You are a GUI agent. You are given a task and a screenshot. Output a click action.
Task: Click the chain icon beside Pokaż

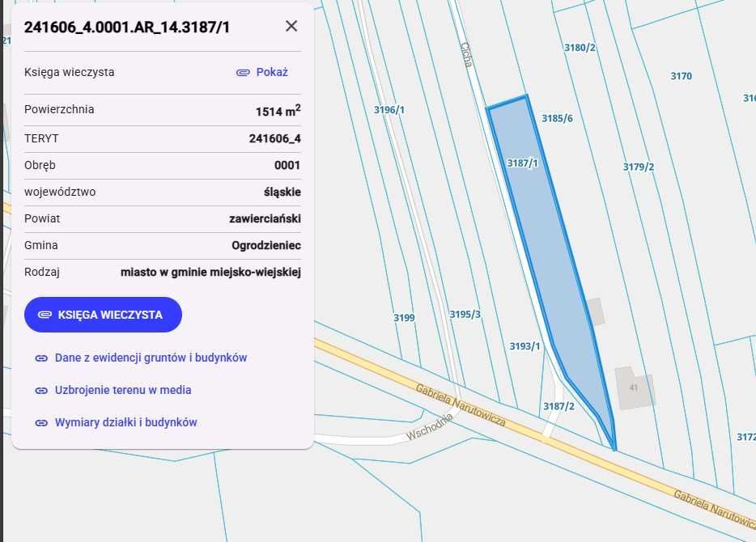(x=244, y=72)
